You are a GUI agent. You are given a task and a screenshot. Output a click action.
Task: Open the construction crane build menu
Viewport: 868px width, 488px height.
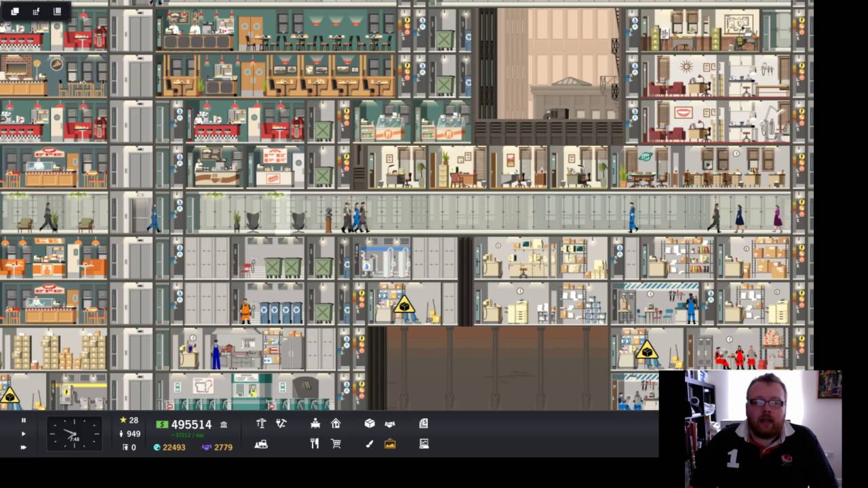[261, 424]
